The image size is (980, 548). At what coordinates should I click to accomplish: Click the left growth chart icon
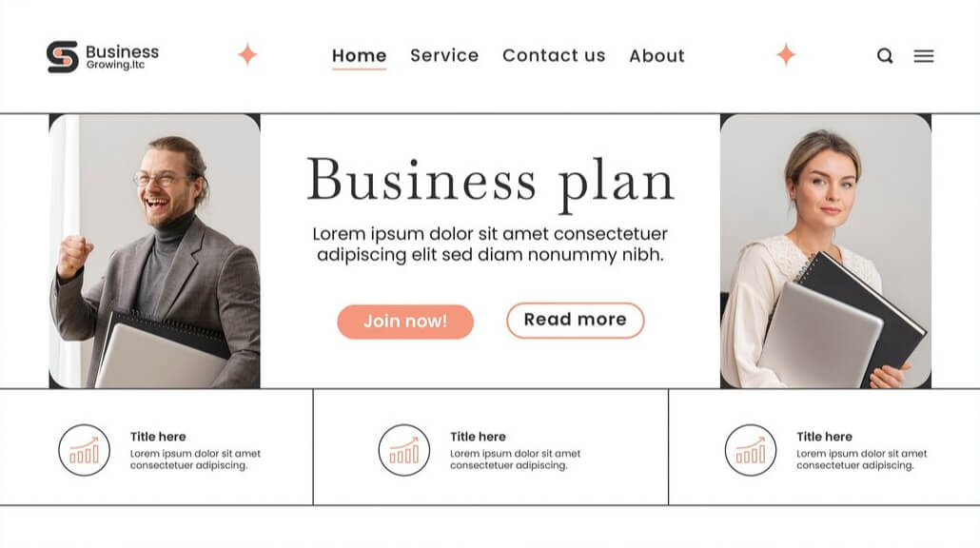[84, 450]
